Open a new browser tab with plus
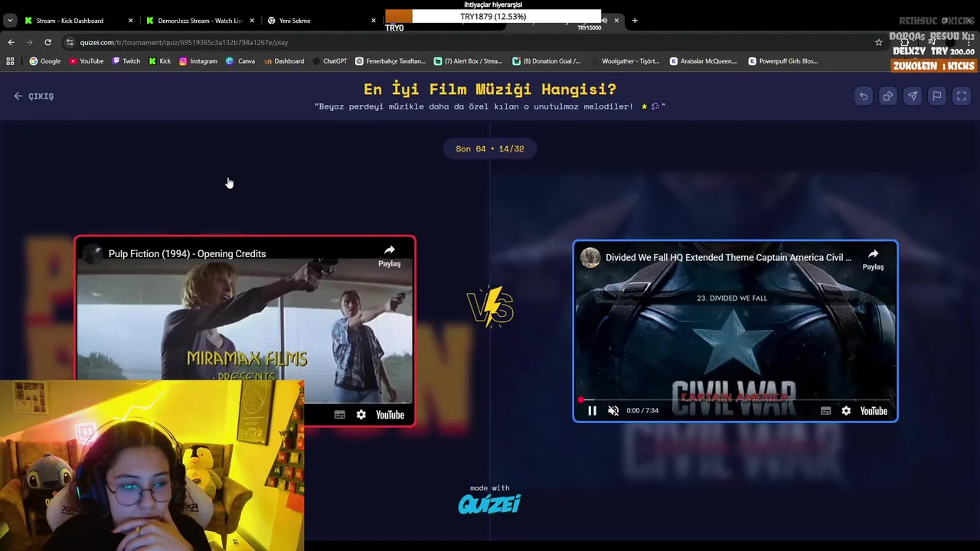980x551 pixels. [x=635, y=21]
